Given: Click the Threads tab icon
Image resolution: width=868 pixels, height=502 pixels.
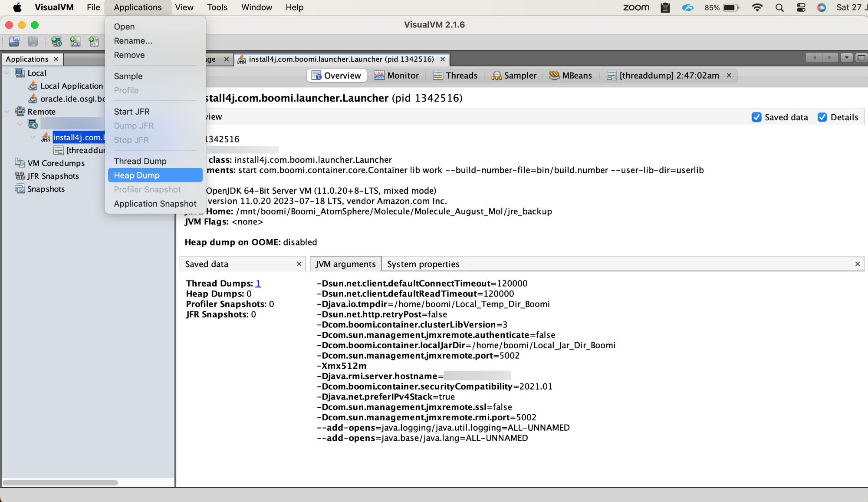Looking at the screenshot, I should pyautogui.click(x=438, y=75).
